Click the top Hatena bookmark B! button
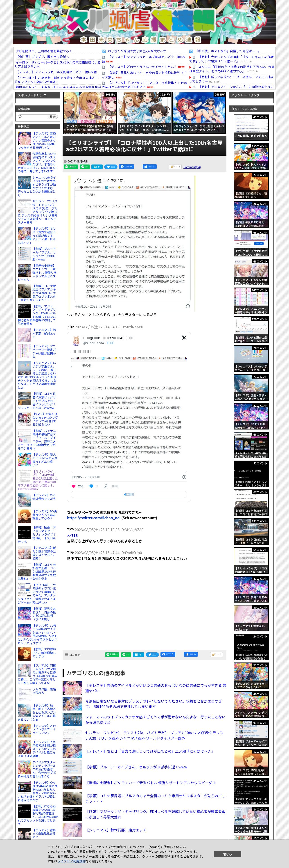This screenshot has height=868, width=289. [97, 167]
